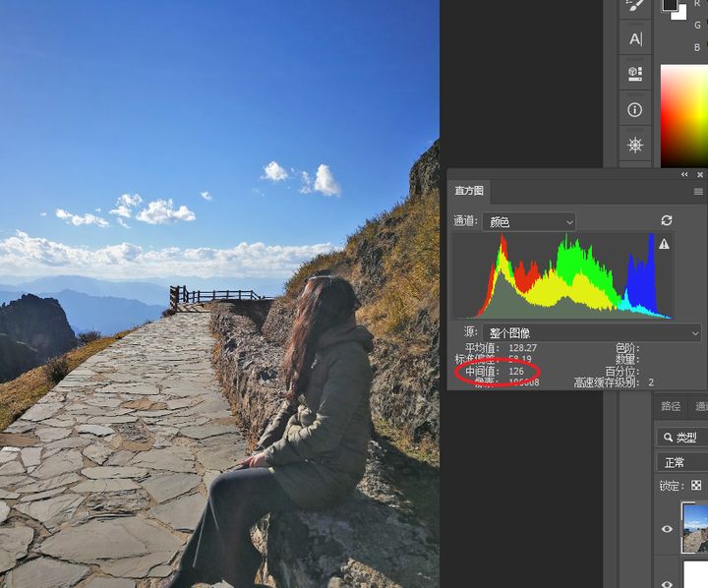The width and height of the screenshot is (708, 588).
Task: Click the 色阶 label
Action: pyautogui.click(x=627, y=348)
